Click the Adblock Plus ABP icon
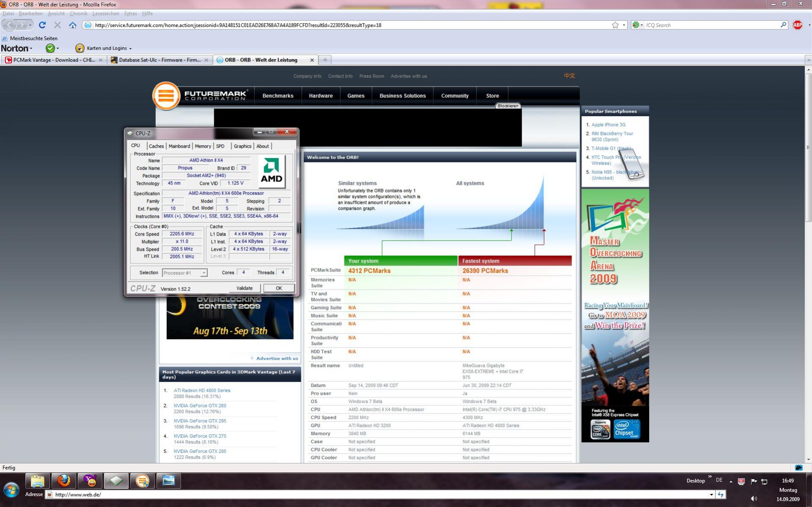 click(798, 25)
